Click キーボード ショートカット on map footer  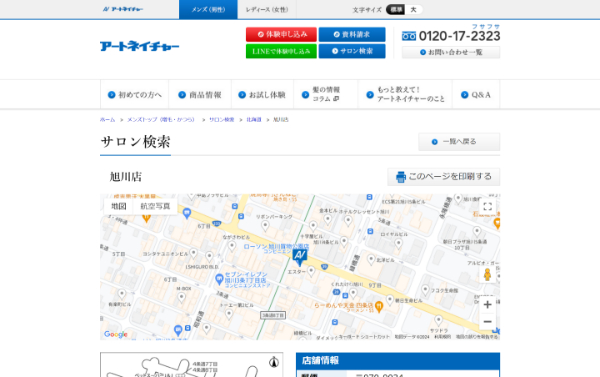point(364,337)
